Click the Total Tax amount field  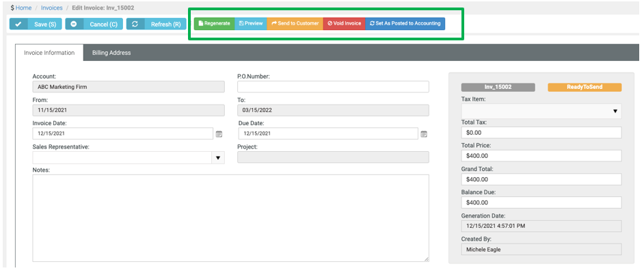pos(541,133)
